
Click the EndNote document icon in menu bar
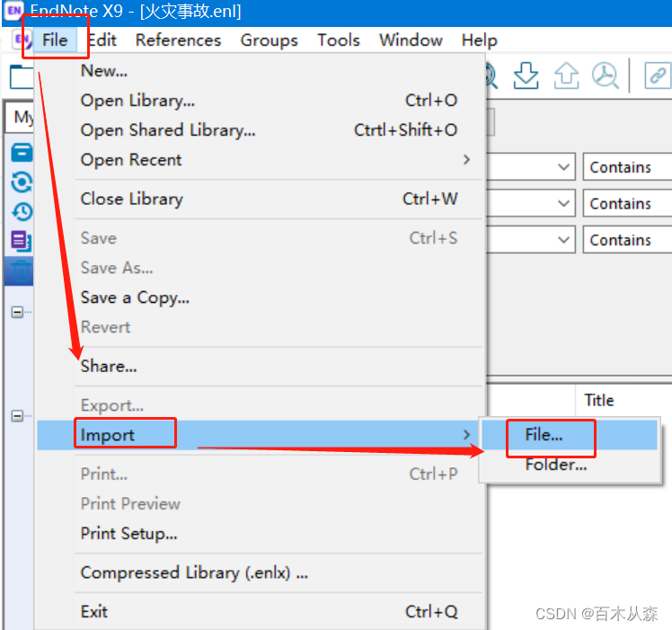22,40
